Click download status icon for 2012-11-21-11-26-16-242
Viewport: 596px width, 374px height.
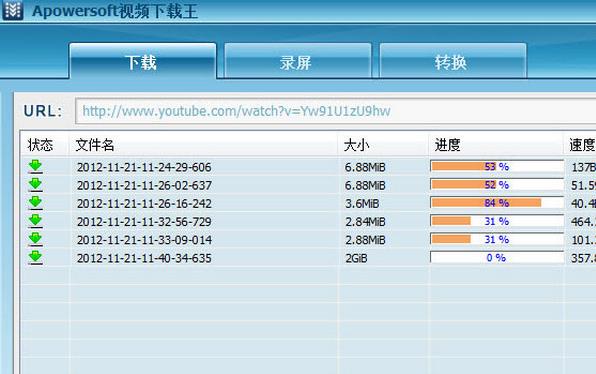click(x=35, y=203)
